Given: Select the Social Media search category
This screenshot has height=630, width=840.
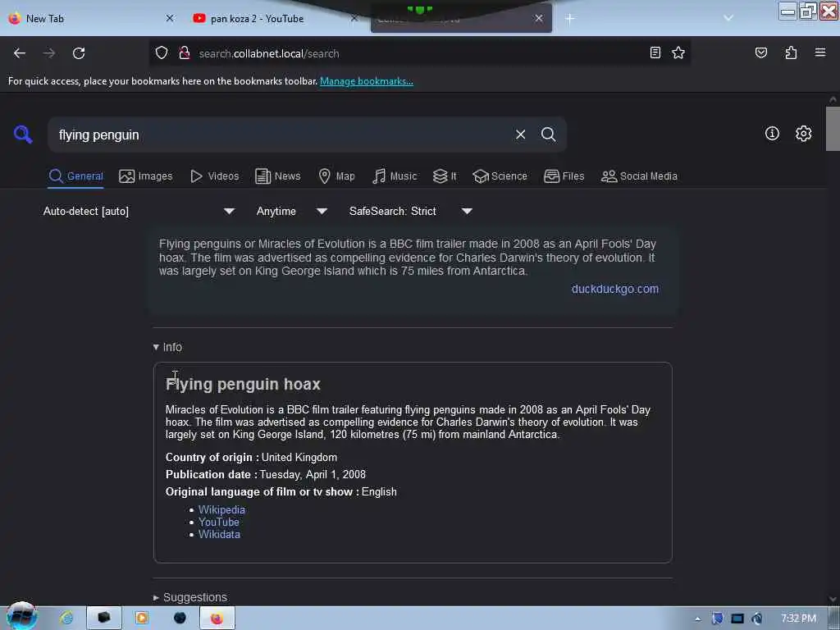Looking at the screenshot, I should pos(639,176).
